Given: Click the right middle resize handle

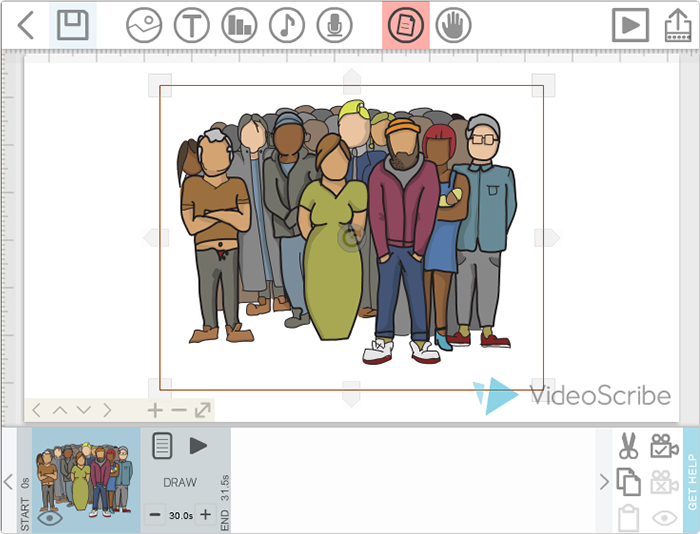Looking at the screenshot, I should [x=547, y=238].
